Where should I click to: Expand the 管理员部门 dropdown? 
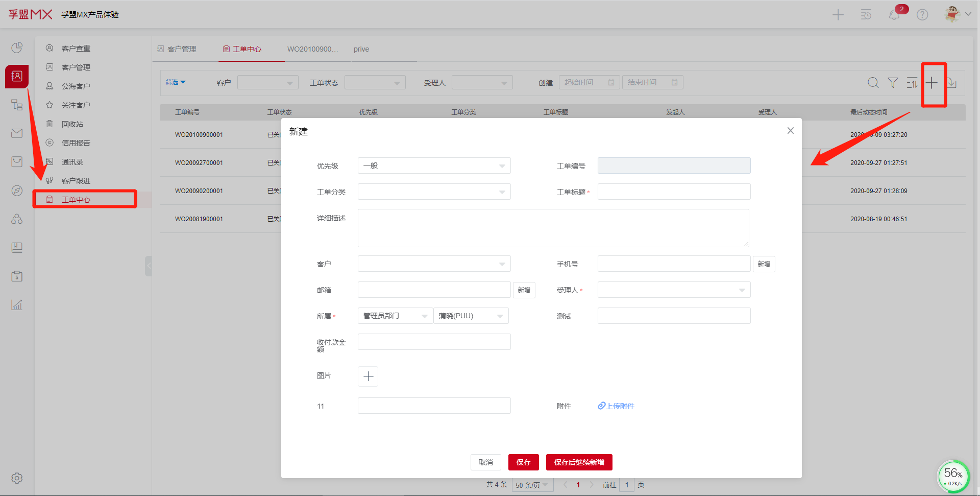[395, 316]
